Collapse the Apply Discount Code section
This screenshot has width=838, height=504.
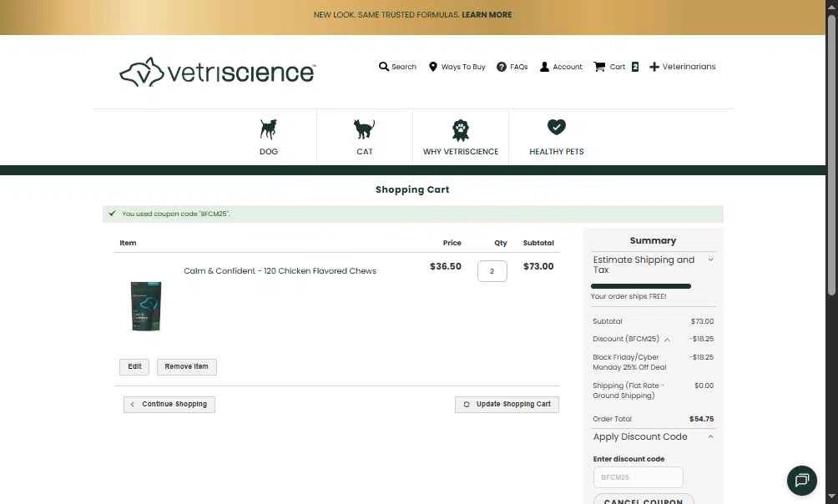tap(653, 436)
